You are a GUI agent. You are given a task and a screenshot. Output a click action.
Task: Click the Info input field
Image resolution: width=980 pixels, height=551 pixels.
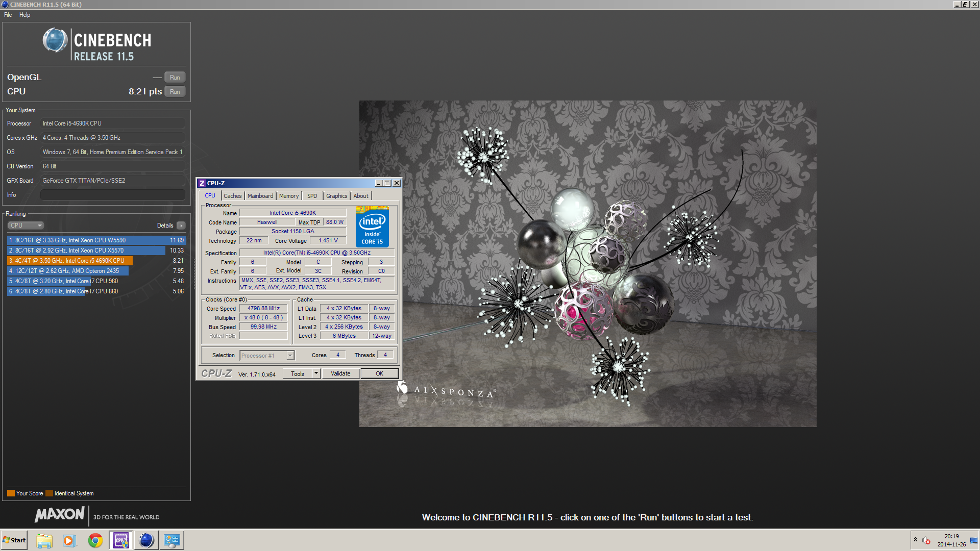coord(113,195)
